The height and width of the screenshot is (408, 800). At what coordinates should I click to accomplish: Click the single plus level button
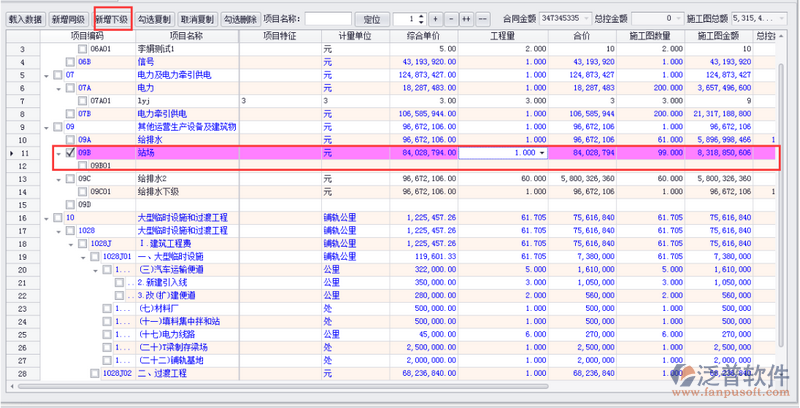click(434, 19)
